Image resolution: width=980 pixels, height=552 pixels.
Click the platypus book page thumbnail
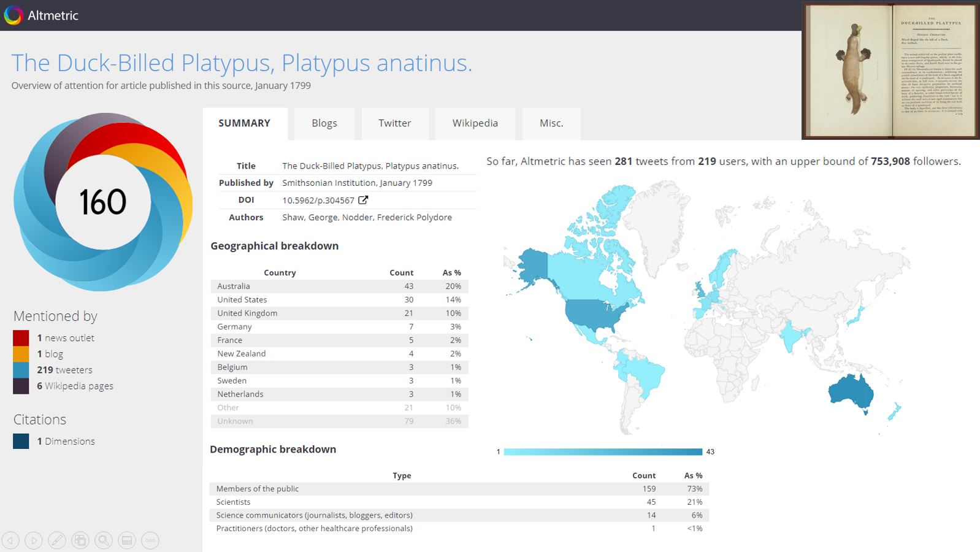point(890,71)
